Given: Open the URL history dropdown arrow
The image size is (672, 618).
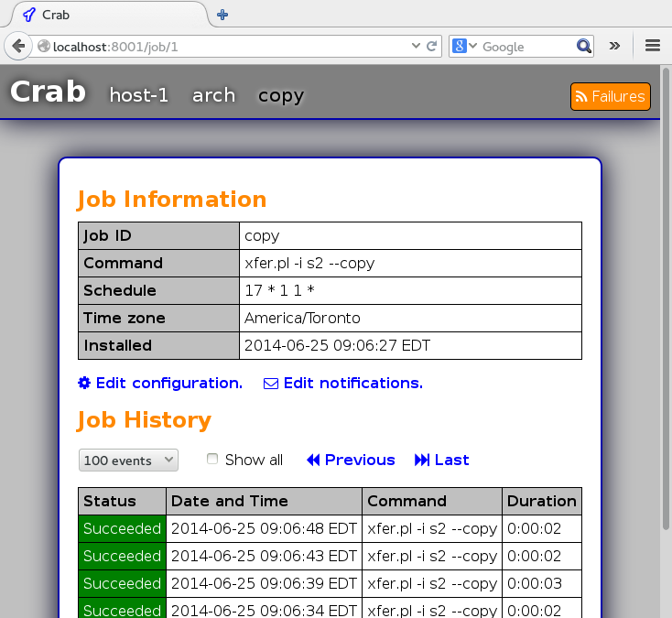Looking at the screenshot, I should tap(416, 46).
